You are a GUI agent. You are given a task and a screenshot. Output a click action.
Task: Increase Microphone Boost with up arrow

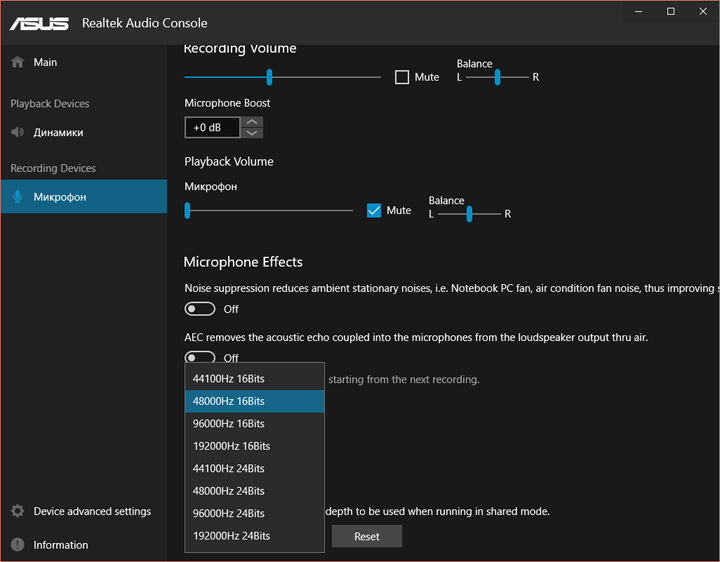(253, 122)
